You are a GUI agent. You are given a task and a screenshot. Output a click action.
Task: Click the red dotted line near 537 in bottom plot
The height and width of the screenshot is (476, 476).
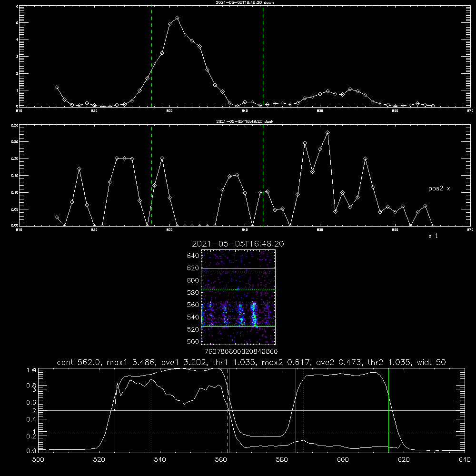click(x=151, y=410)
